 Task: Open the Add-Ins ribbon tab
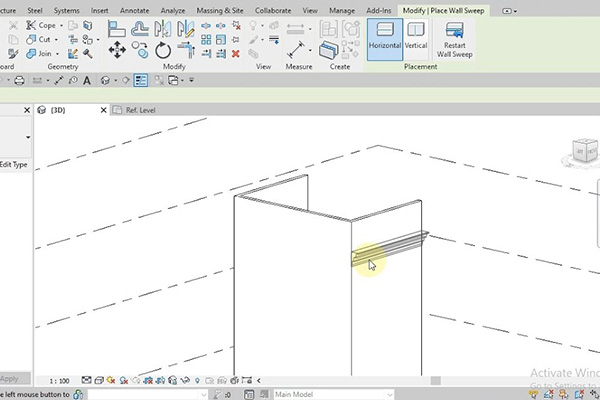(378, 11)
